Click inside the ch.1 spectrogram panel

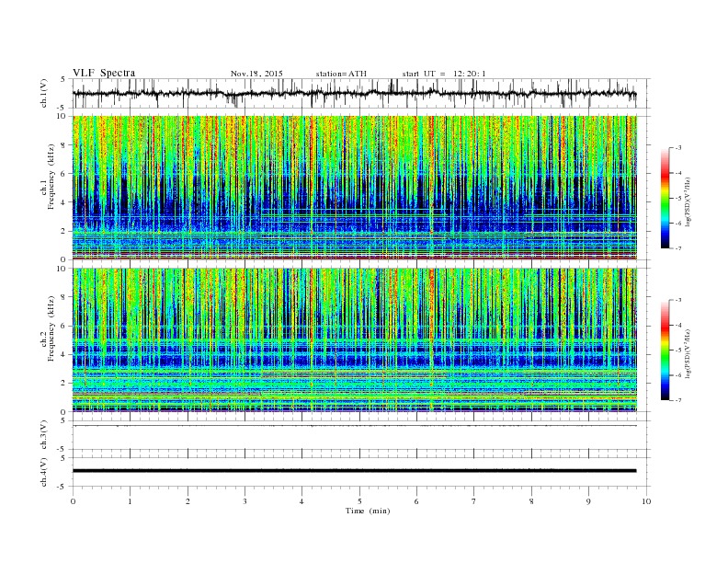[354, 188]
